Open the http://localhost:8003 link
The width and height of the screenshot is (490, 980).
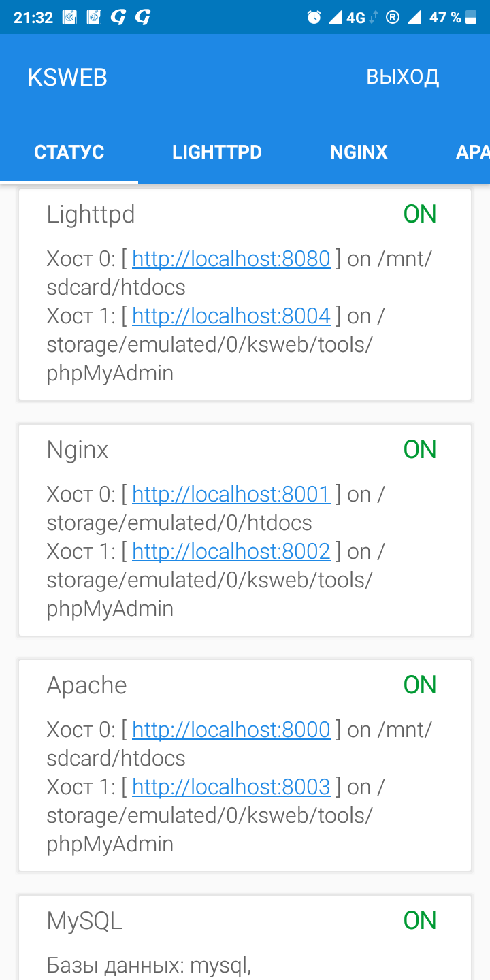[231, 787]
